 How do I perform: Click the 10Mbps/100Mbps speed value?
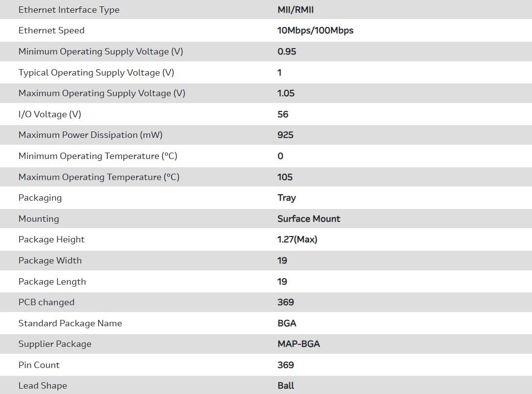315,30
